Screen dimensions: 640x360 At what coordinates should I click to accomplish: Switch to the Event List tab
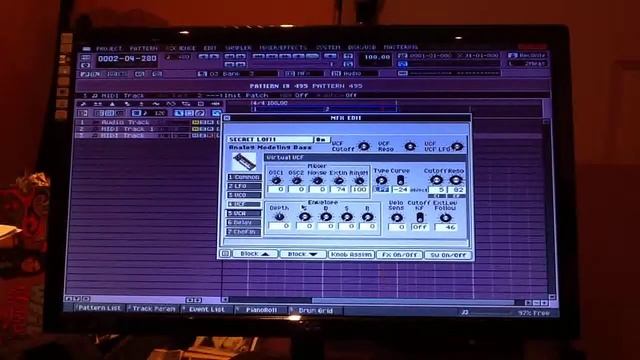(x=206, y=309)
